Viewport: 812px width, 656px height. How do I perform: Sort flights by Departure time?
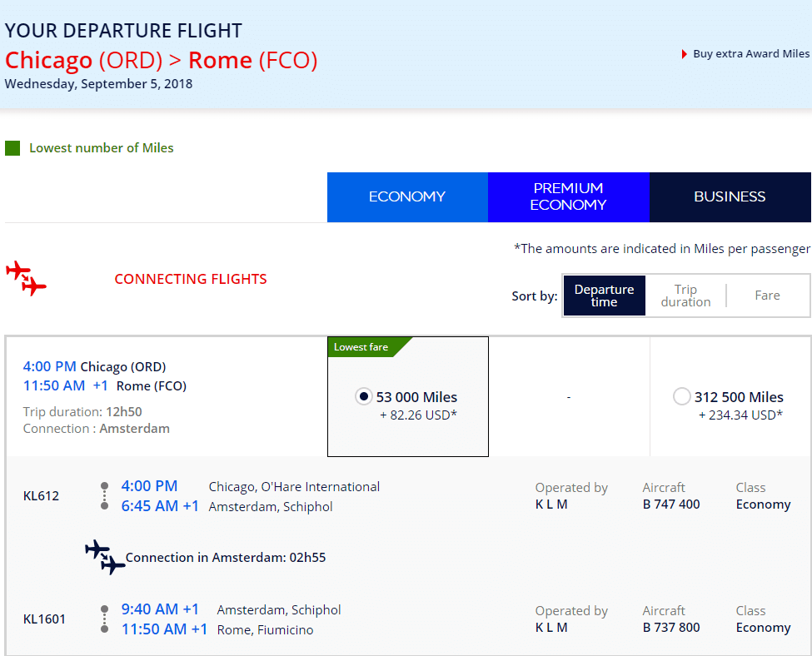[605, 296]
